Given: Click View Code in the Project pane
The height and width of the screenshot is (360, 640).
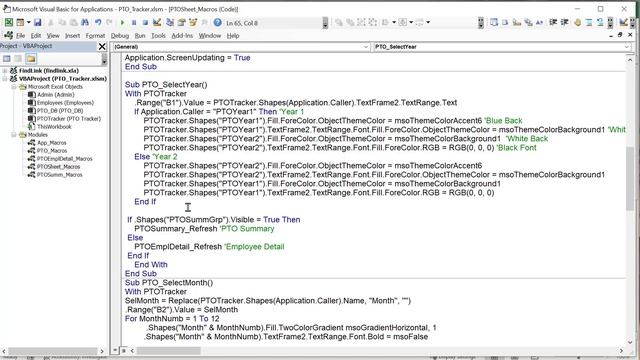Looking at the screenshot, I should click(7, 59).
